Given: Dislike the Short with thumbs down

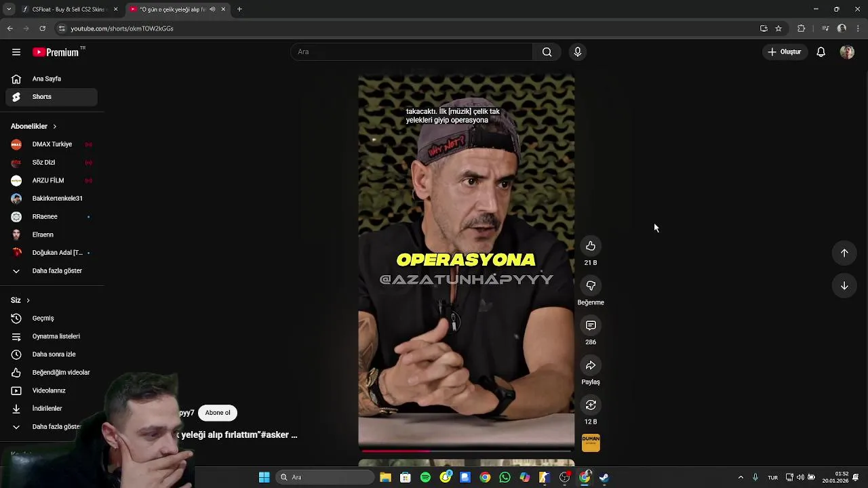Looking at the screenshot, I should [x=591, y=286].
